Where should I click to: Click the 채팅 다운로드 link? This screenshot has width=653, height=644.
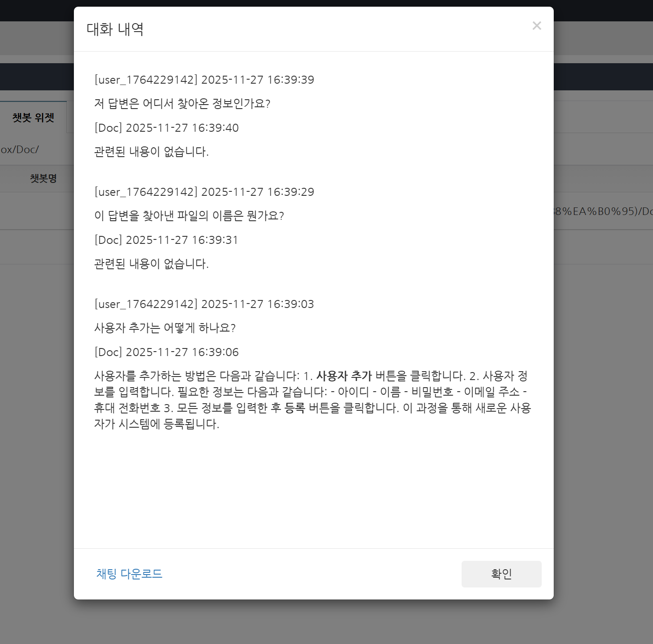[x=129, y=574]
